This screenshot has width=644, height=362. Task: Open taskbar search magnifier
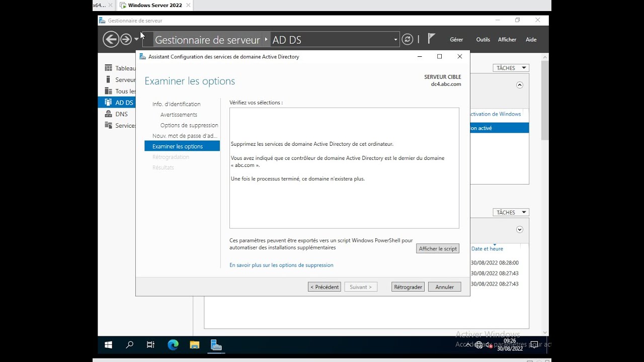(130, 345)
